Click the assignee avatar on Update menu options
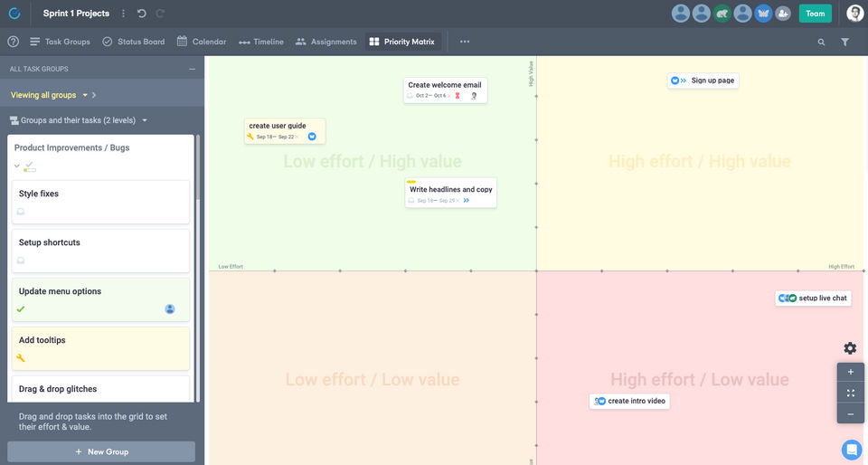868x465 pixels. (170, 308)
